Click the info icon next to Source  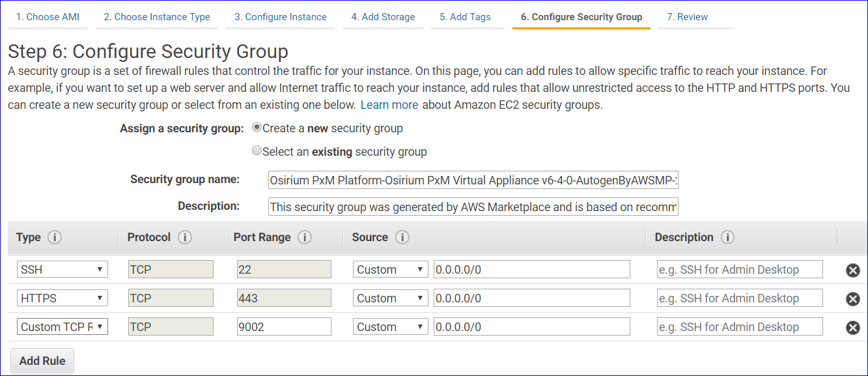pos(402,237)
